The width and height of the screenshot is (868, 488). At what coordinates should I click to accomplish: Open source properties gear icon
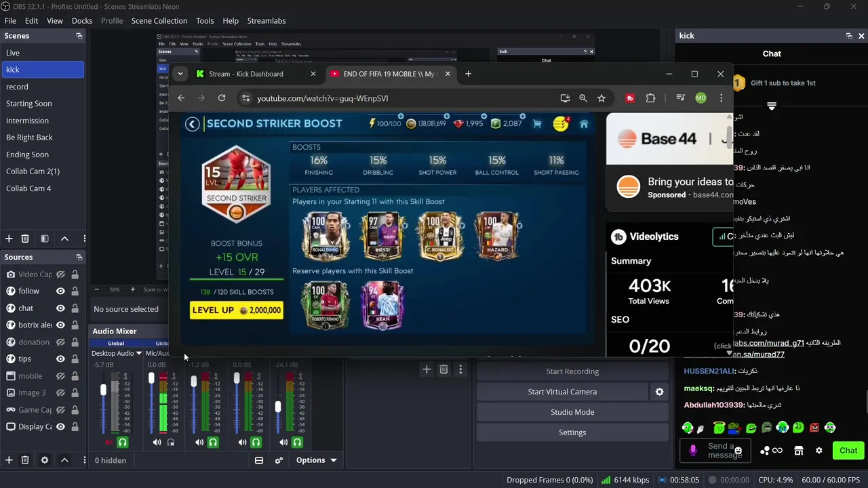point(45,460)
